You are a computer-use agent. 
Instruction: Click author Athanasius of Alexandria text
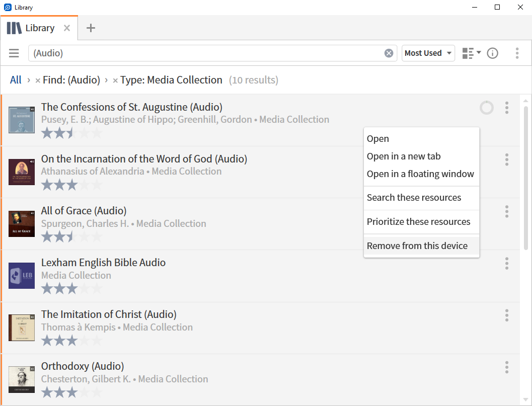[x=93, y=172]
